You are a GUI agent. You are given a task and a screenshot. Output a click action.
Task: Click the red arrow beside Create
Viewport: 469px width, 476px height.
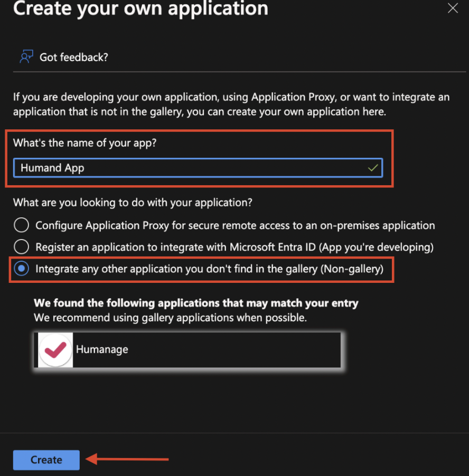coord(127,460)
